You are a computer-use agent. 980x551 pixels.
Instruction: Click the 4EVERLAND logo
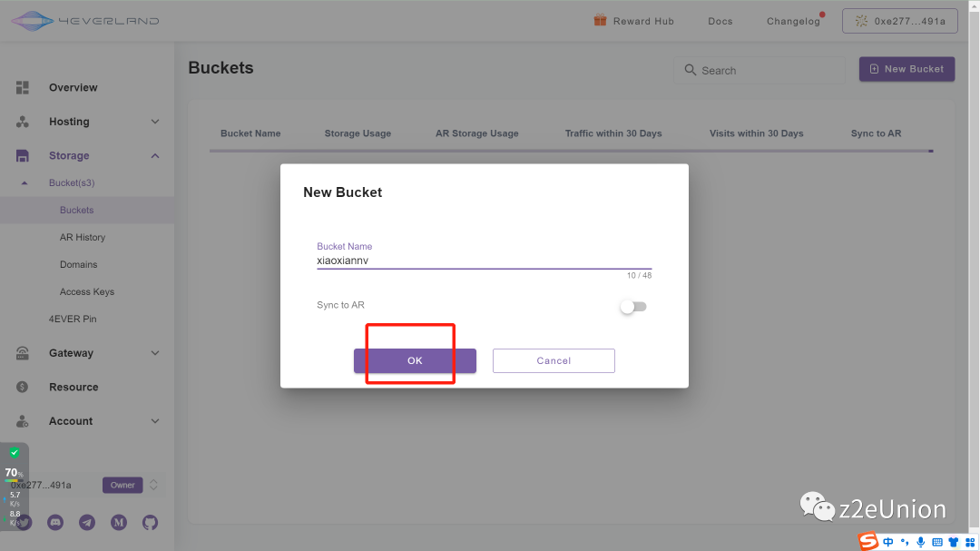pos(84,21)
